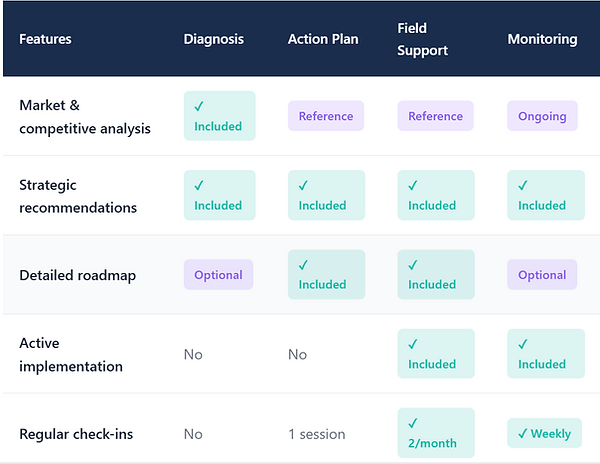Image resolution: width=600 pixels, height=464 pixels.
Task: Click Included badge for Market analysis Diagnosis
Action: (219, 116)
